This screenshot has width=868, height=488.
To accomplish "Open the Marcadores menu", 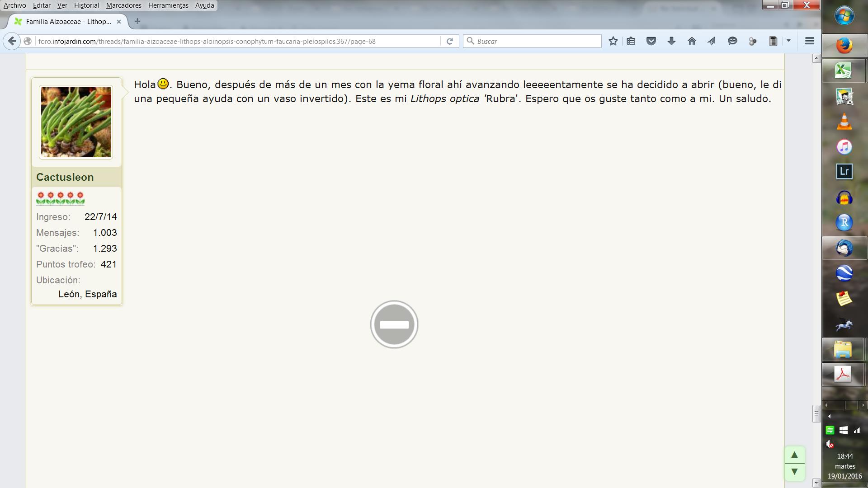I will (x=124, y=5).
